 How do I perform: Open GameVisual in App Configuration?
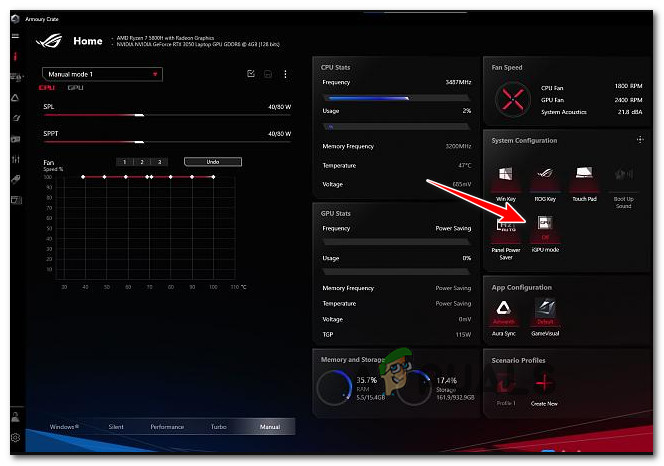point(545,316)
